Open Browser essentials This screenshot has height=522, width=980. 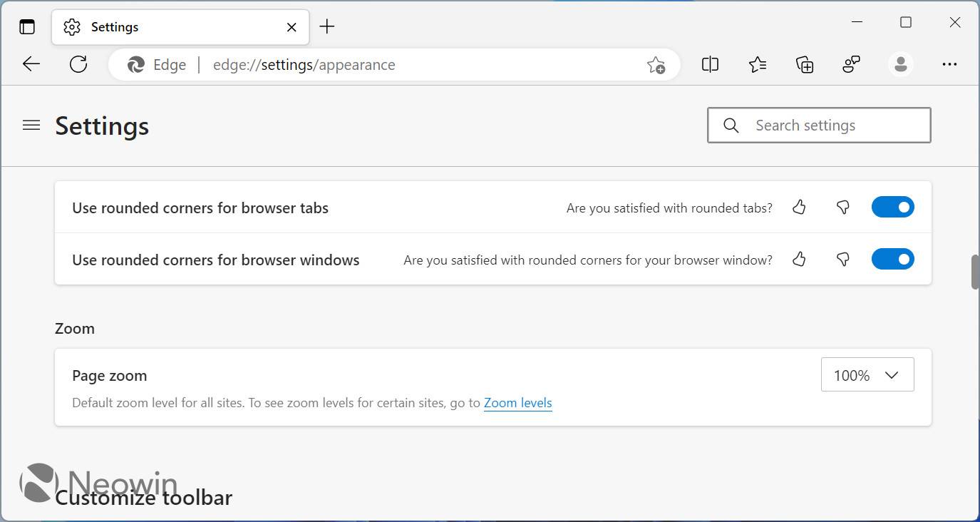point(851,64)
